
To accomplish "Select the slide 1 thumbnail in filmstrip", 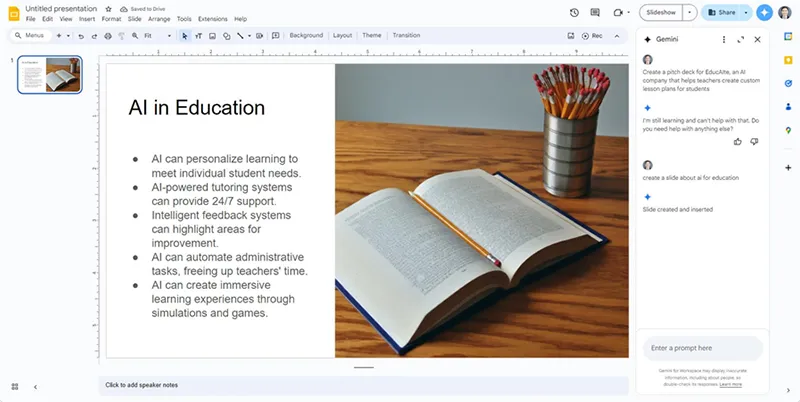I will click(x=50, y=76).
